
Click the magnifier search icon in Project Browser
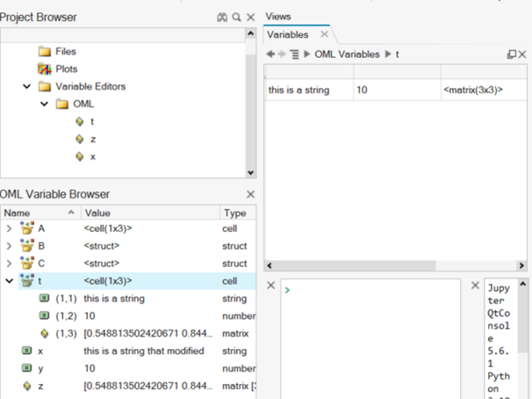tap(236, 18)
